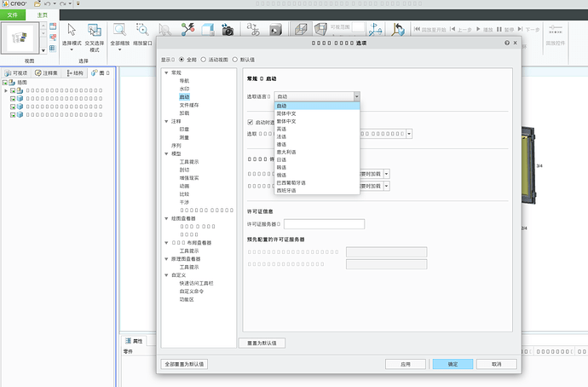Select the 默认值 radio button
Image resolution: width=588 pixels, height=387 pixels.
click(235, 61)
